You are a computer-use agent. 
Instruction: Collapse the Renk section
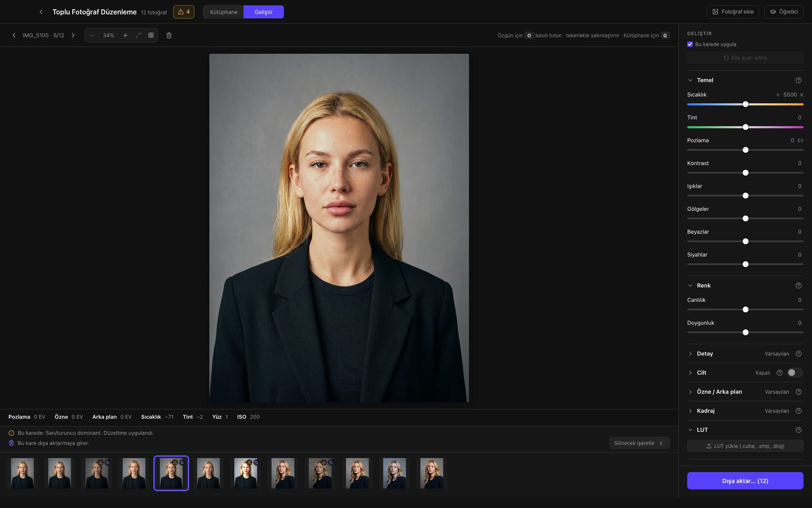point(703,285)
